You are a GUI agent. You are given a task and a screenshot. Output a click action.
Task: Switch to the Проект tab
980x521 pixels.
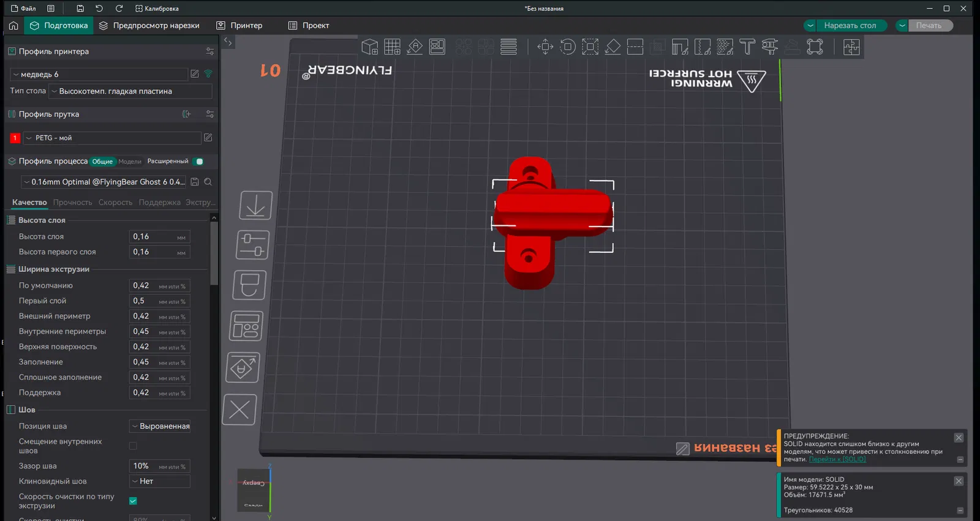pos(309,25)
